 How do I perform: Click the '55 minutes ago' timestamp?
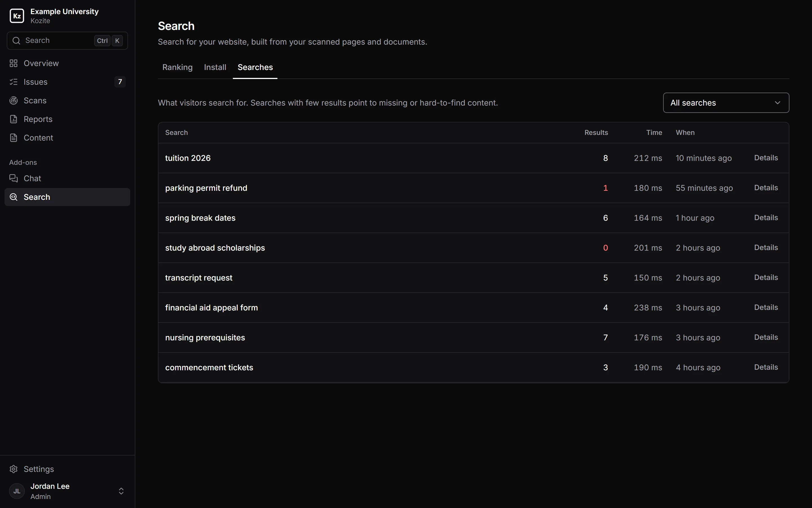704,188
